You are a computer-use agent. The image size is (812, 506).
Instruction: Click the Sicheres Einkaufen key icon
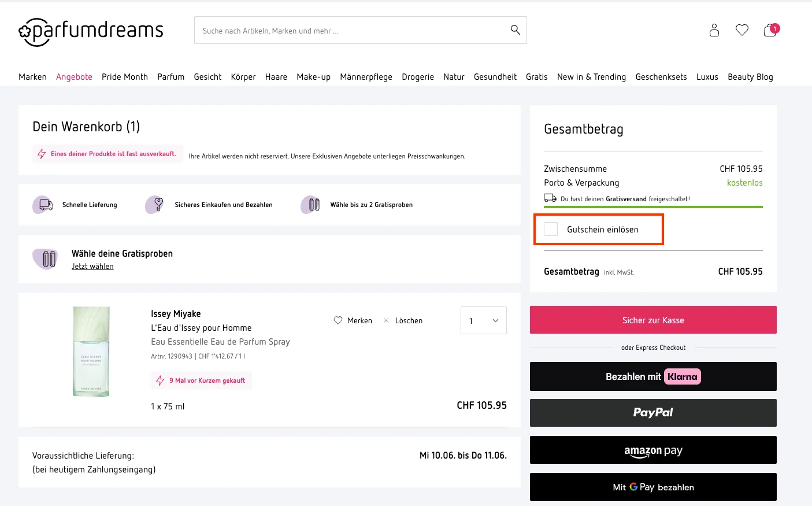pos(155,205)
